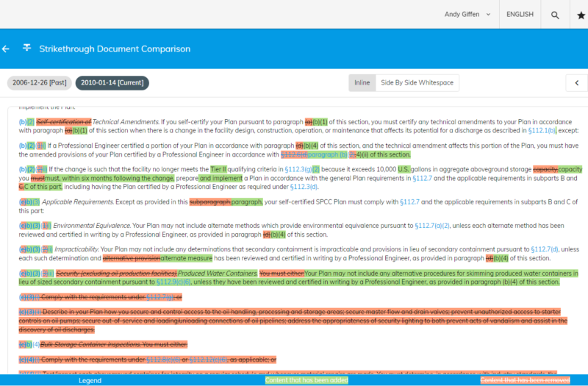Image resolution: width=588 pixels, height=386 pixels.
Task: Click the removed 'Self-certification of' text
Action: click(64, 122)
